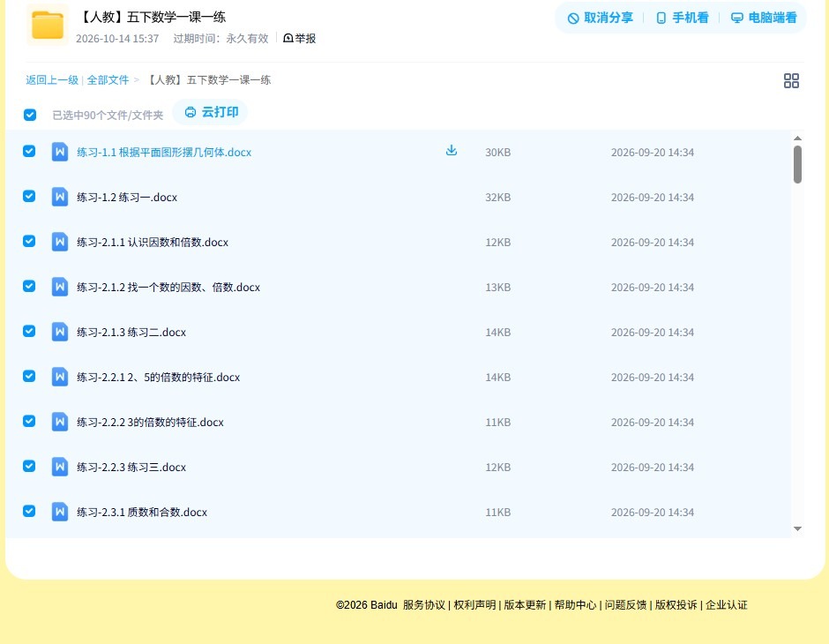Click date 2026-09-20 14:34 of 练习-2.3.1 row
Viewport: 829px width, 644px height.
pyautogui.click(x=653, y=512)
